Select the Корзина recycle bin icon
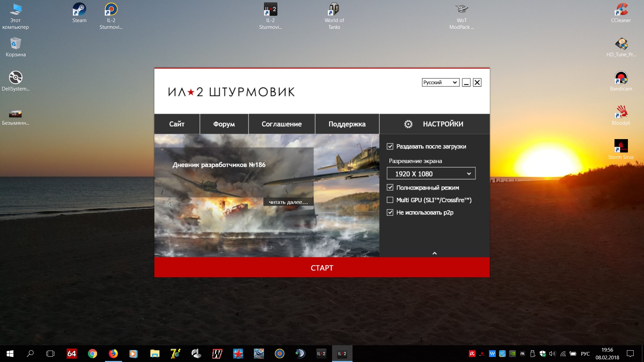The height and width of the screenshot is (362, 644). pos(15,47)
